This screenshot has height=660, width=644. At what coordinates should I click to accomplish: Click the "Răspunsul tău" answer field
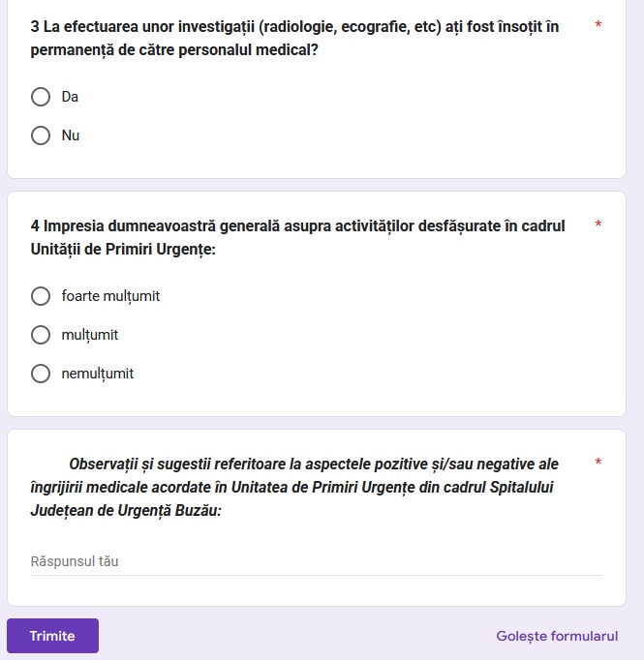click(316, 561)
